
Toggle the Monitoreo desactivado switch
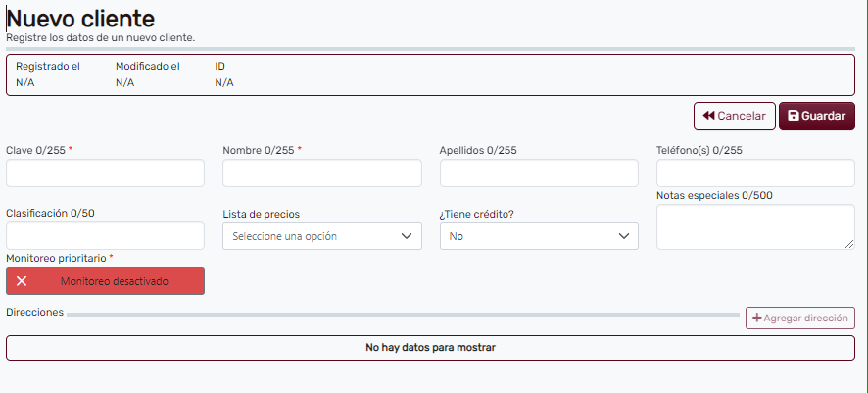coord(105,281)
